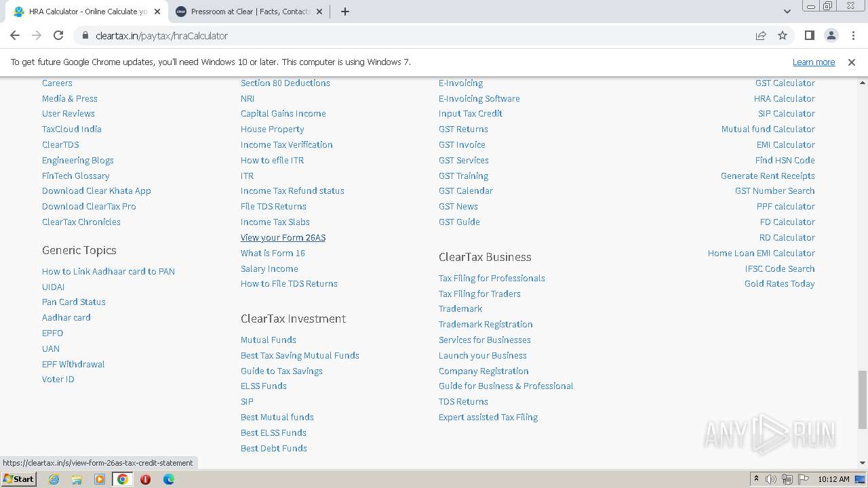Select Chrome icon in taskbar

coord(123,479)
